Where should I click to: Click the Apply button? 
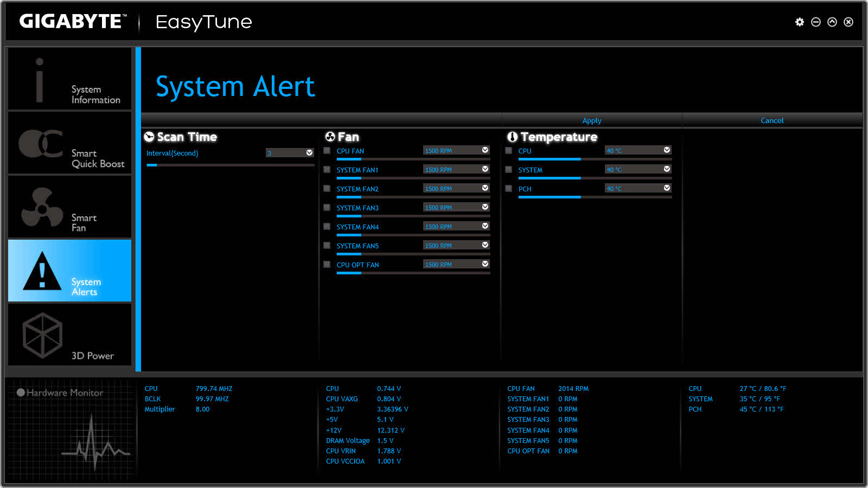(x=592, y=120)
